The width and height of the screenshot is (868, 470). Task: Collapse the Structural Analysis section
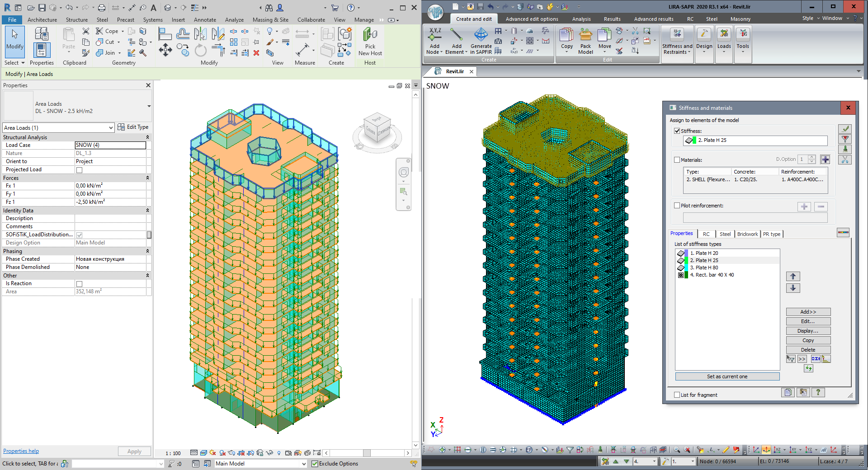[147, 137]
